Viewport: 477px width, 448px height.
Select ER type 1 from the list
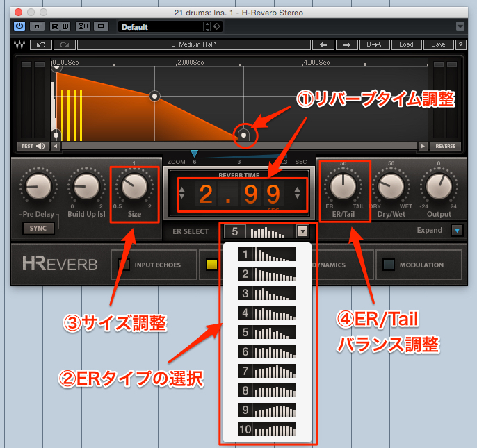click(x=267, y=254)
